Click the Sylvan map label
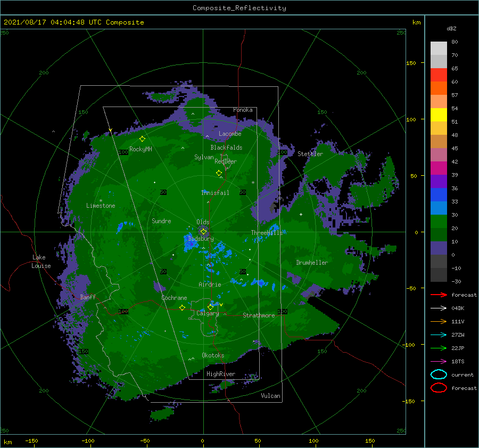The image size is (479, 448). pos(204,157)
